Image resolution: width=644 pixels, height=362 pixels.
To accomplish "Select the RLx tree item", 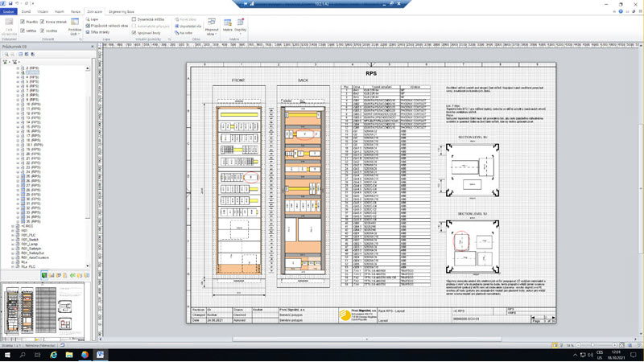I will (25, 262).
